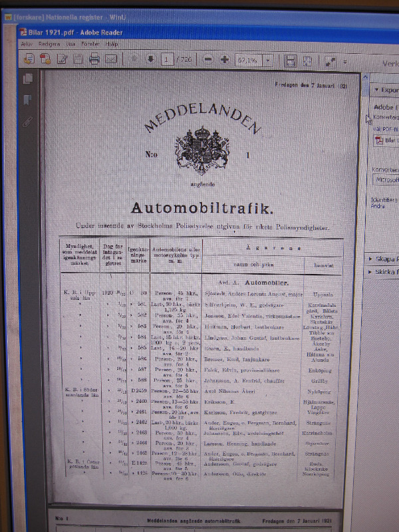The image size is (399, 532).
Task: Click owner 'Karlsson, Fredrik, gästgivare' row
Action: click(241, 412)
